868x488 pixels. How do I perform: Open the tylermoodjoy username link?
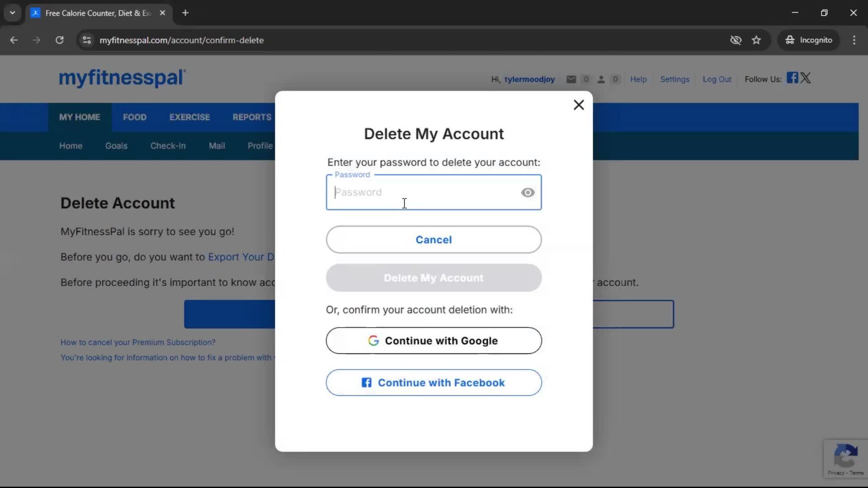click(x=529, y=80)
